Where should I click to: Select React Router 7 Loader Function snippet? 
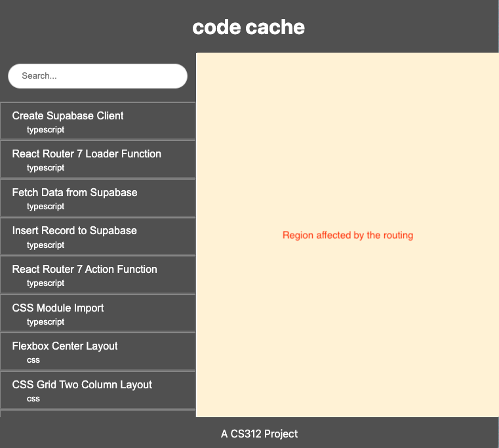click(x=87, y=154)
